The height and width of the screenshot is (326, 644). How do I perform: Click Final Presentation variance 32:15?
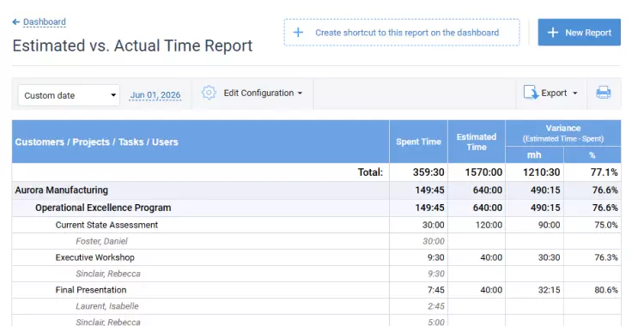pos(550,290)
